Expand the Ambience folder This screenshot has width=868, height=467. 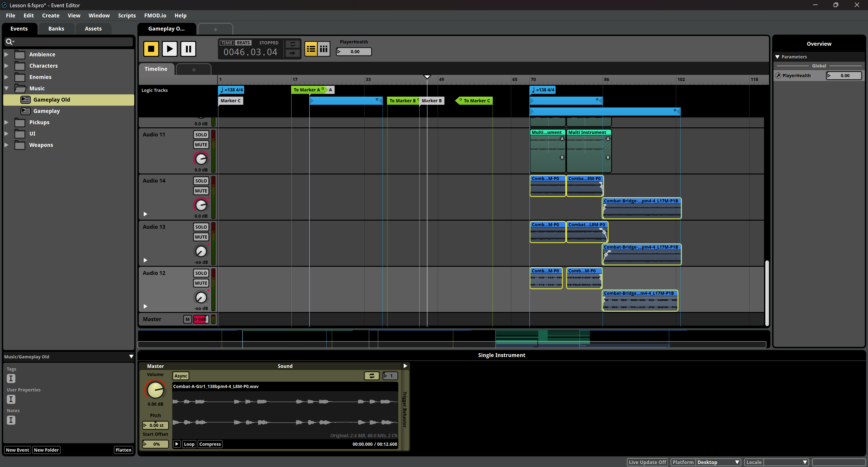6,54
